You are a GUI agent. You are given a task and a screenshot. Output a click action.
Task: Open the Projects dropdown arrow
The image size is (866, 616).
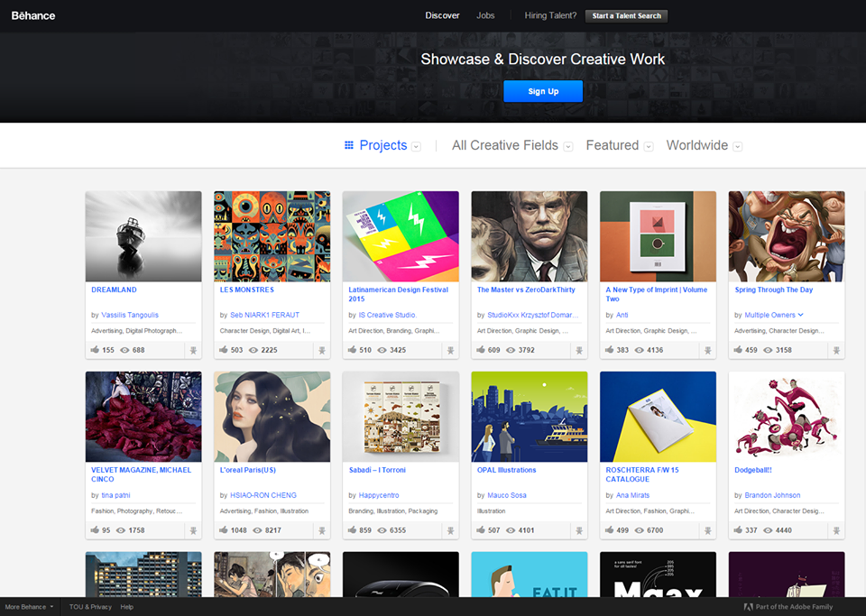tap(417, 146)
